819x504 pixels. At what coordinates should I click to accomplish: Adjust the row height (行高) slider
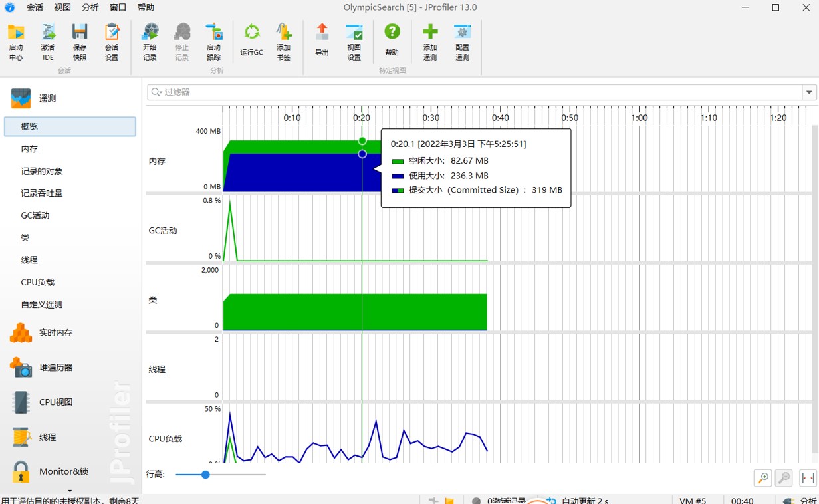[205, 475]
